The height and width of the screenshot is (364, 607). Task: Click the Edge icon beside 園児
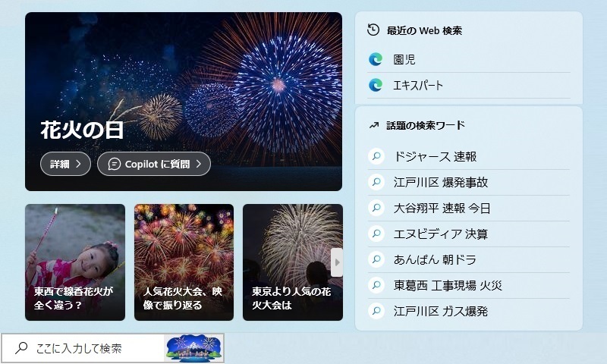click(376, 59)
